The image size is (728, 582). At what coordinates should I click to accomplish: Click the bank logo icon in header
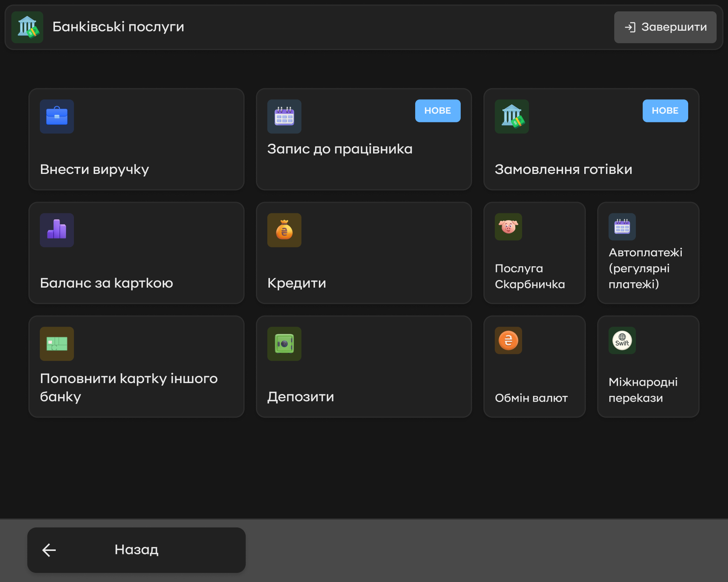(x=27, y=27)
